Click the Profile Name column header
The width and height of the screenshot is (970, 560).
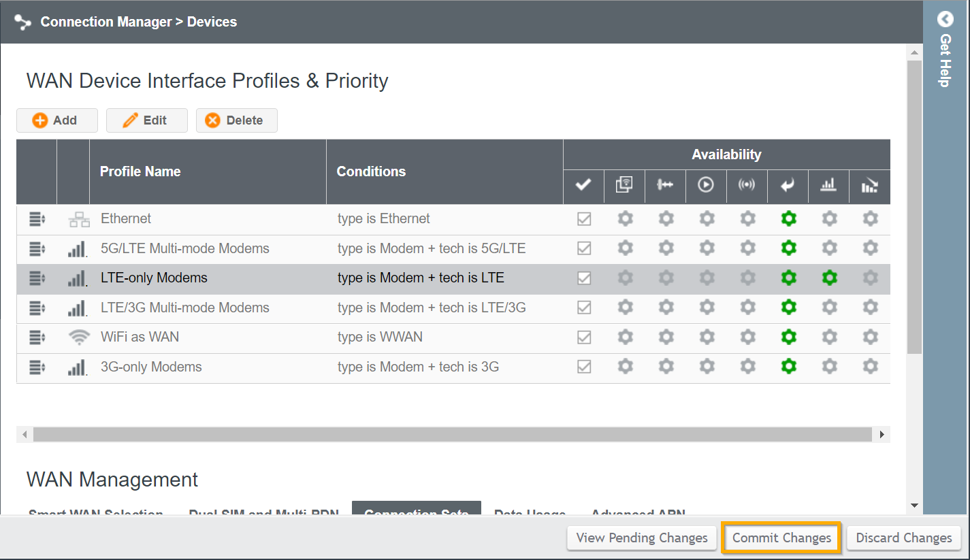click(208, 171)
